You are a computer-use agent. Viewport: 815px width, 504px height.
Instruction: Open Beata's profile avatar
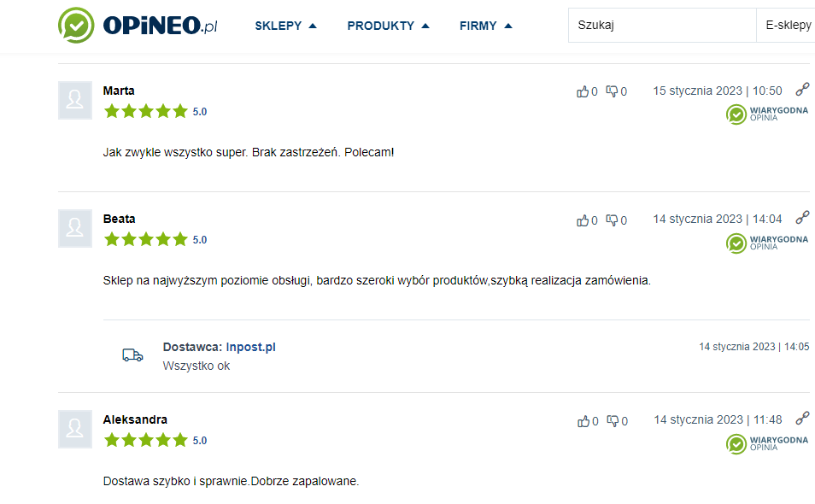[75, 228]
